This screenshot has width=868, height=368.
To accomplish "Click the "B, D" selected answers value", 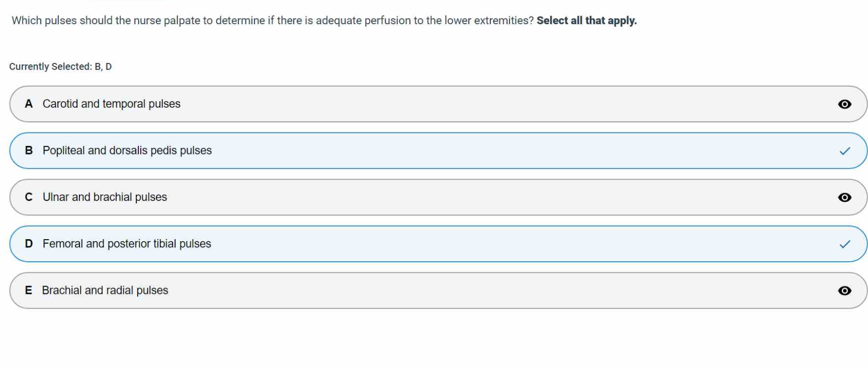I will tap(103, 66).
